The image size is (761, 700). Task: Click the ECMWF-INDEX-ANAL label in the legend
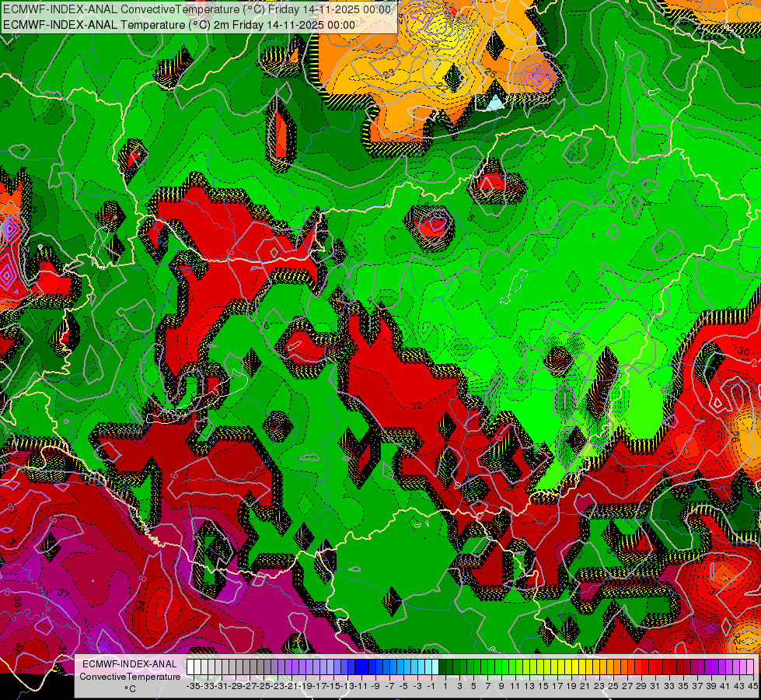tap(130, 664)
